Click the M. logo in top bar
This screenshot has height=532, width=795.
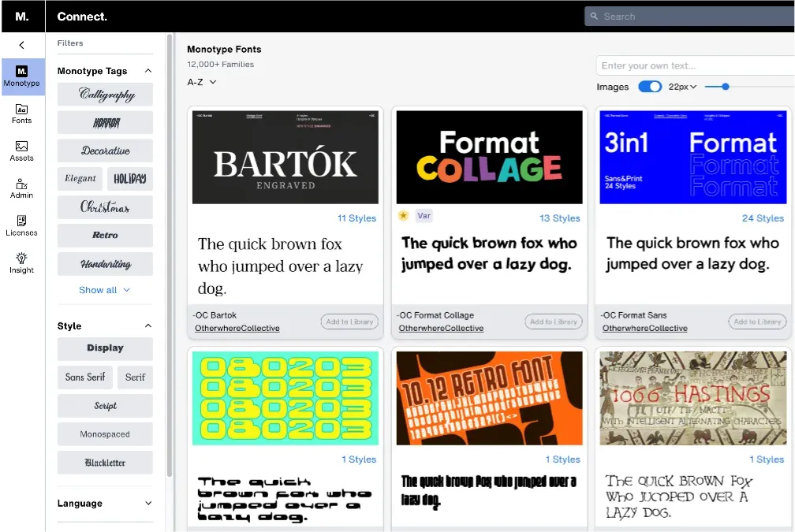[x=22, y=17]
